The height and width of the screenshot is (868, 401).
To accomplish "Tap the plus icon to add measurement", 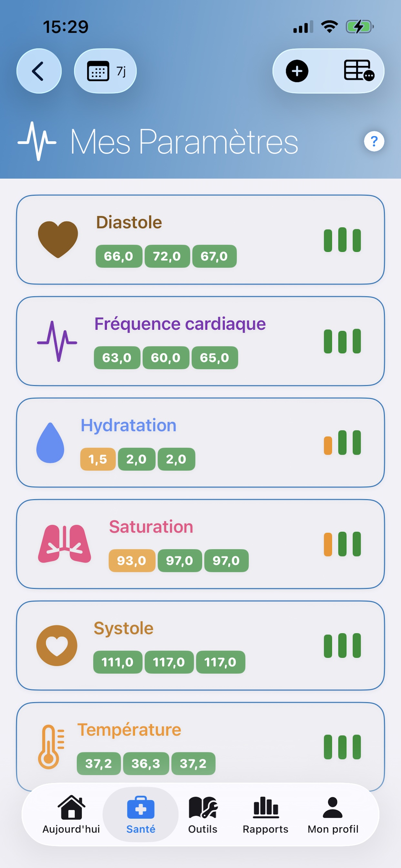I will [297, 71].
